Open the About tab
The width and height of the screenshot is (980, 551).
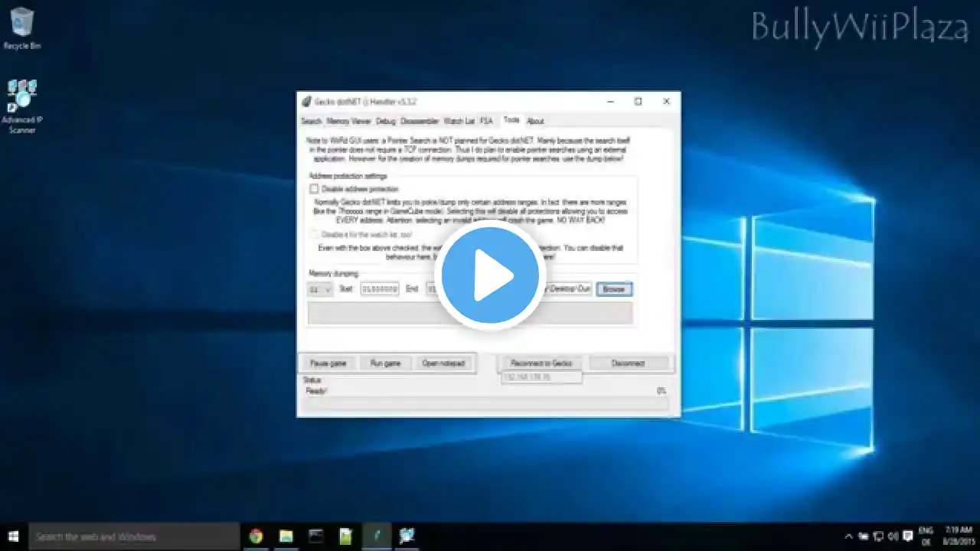[x=535, y=121]
